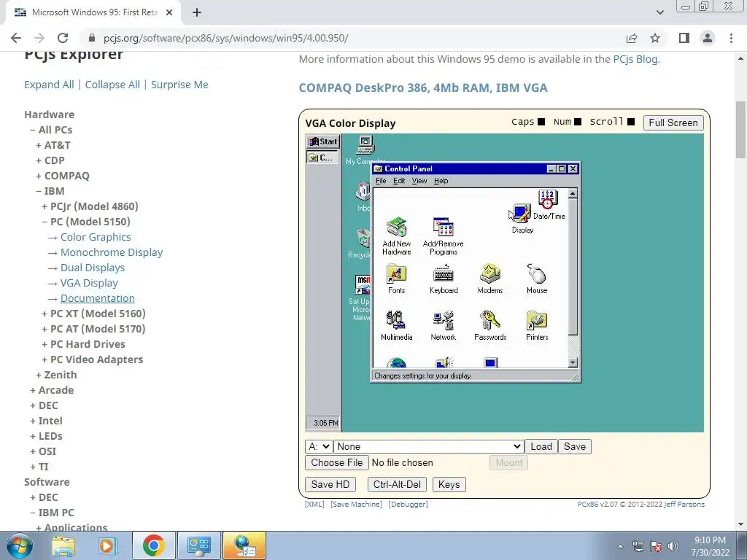Go back in browser history

[x=16, y=38]
